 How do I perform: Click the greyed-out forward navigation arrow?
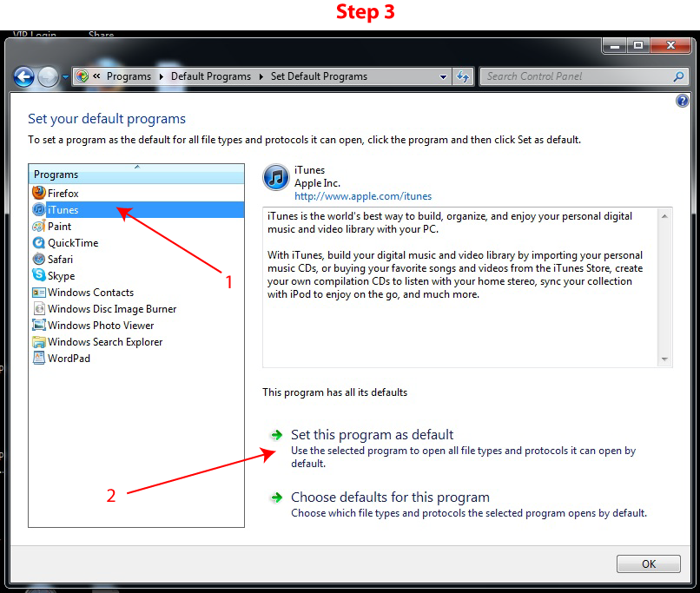[48, 76]
